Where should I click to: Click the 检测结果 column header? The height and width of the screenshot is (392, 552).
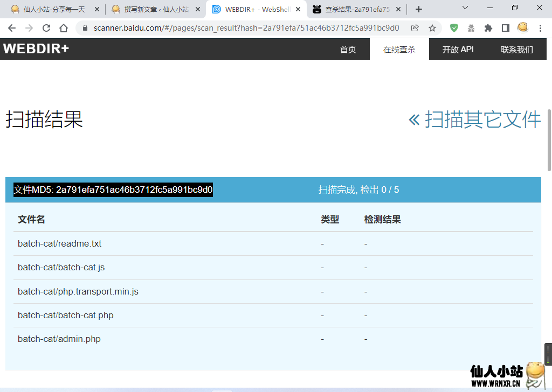(x=382, y=219)
